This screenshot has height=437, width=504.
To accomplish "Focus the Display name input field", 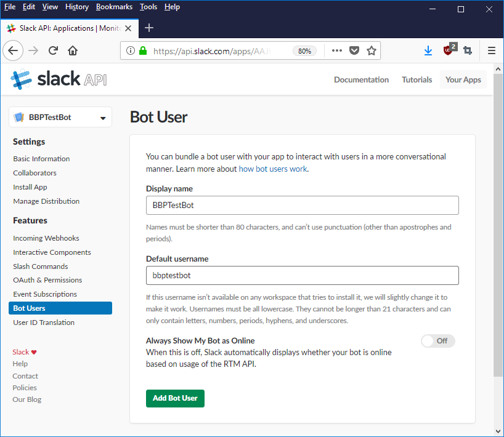I will (302, 205).
